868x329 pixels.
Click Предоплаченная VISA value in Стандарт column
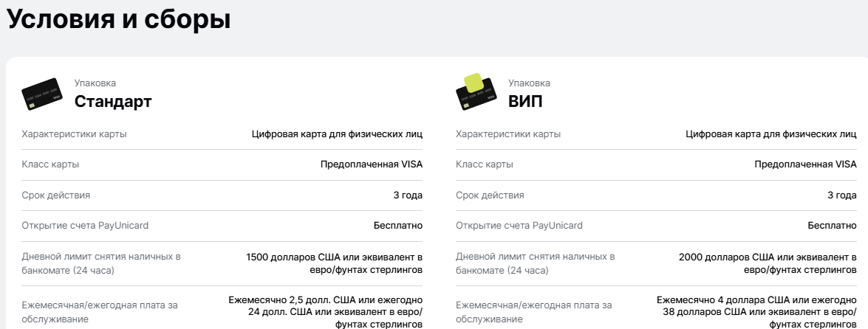coord(372,164)
